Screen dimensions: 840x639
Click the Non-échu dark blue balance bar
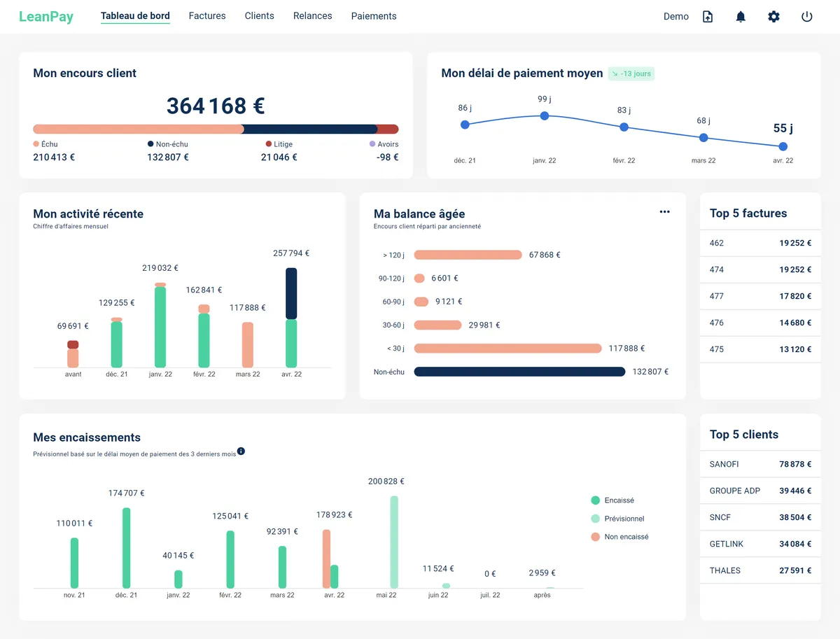click(x=519, y=372)
